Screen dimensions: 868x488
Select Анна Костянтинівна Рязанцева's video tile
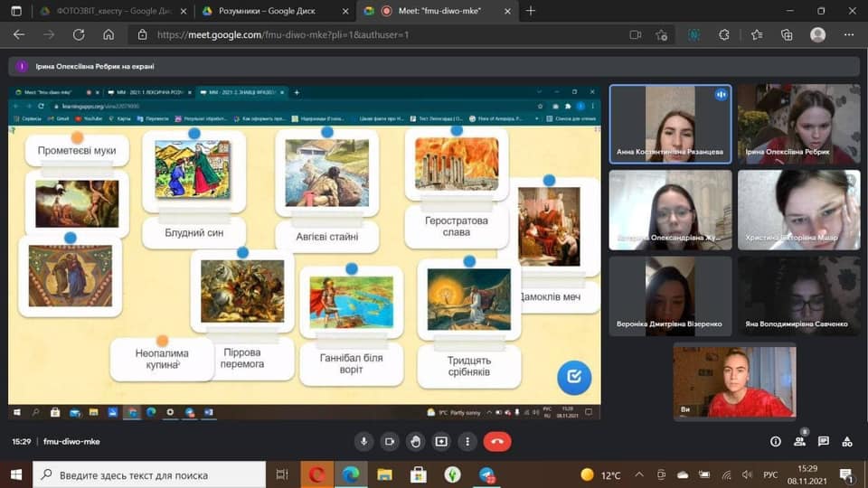[x=669, y=125]
